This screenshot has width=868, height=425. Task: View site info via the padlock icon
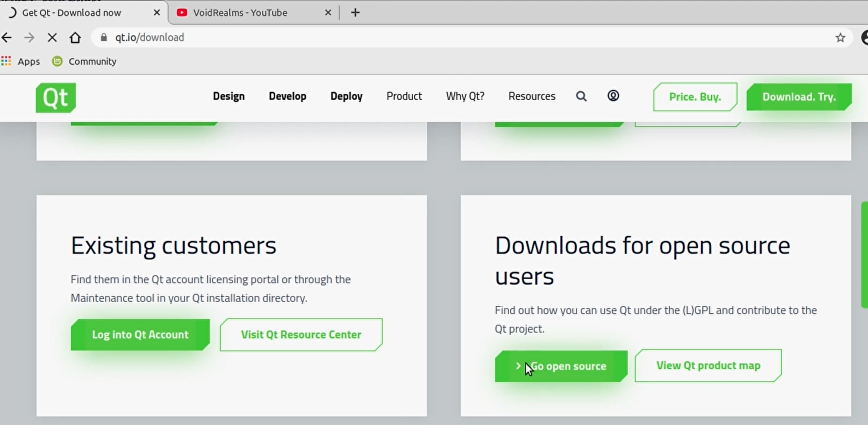(104, 37)
